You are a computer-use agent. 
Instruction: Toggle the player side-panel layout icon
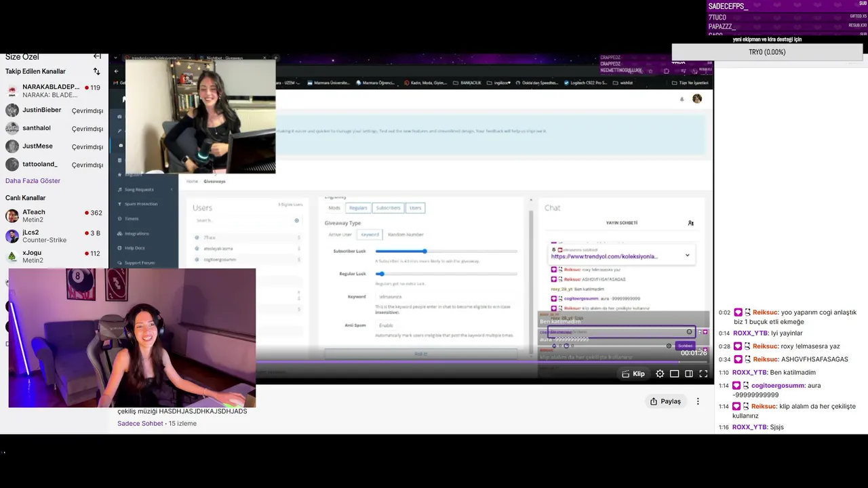[x=689, y=373]
